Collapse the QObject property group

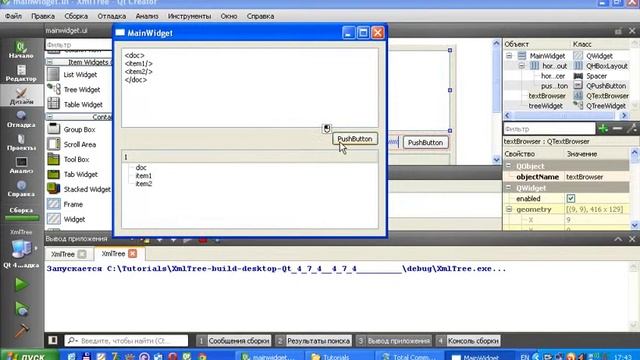(509, 166)
